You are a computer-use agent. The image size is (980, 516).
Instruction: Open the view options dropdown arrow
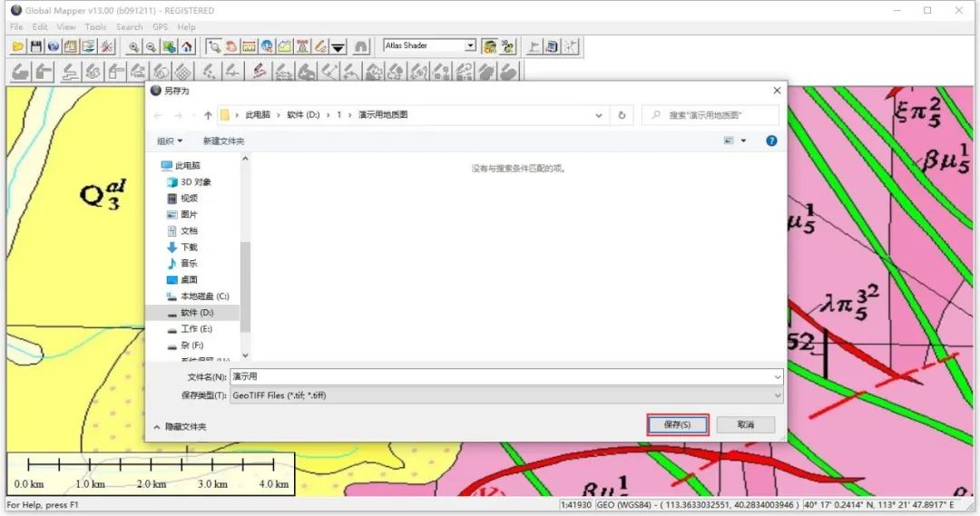click(x=743, y=141)
